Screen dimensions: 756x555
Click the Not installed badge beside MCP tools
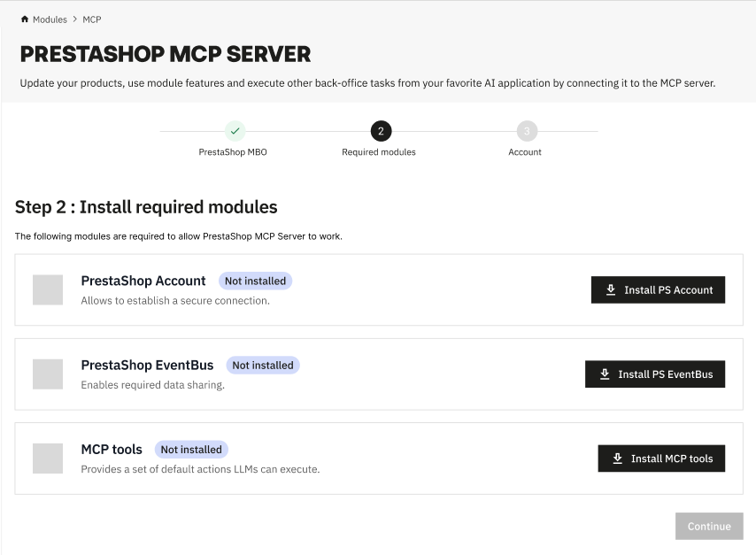(x=191, y=449)
